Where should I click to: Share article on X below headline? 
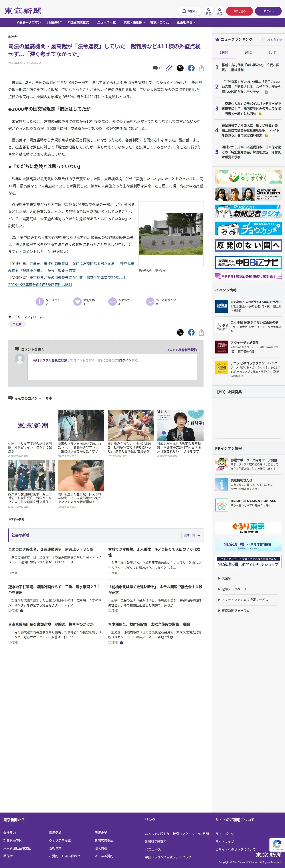[180, 68]
